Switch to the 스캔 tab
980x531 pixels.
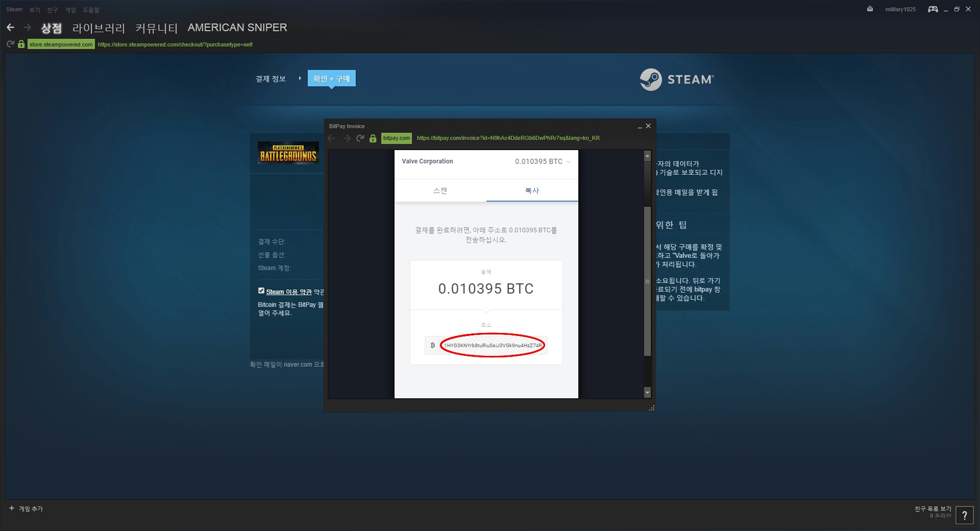coord(440,190)
